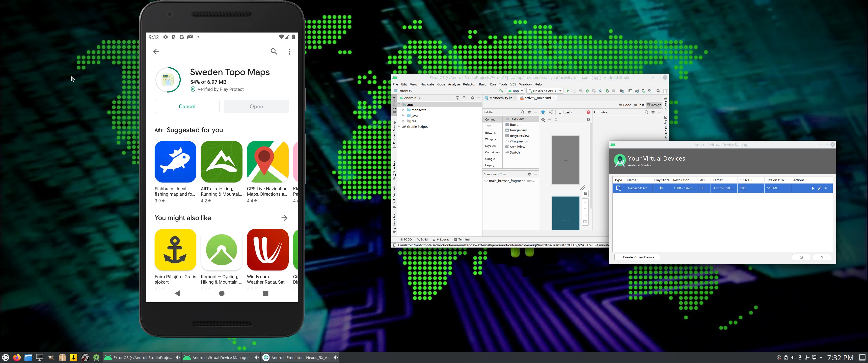
Task: Open the Build menu in Android Studio
Action: [x=482, y=84]
